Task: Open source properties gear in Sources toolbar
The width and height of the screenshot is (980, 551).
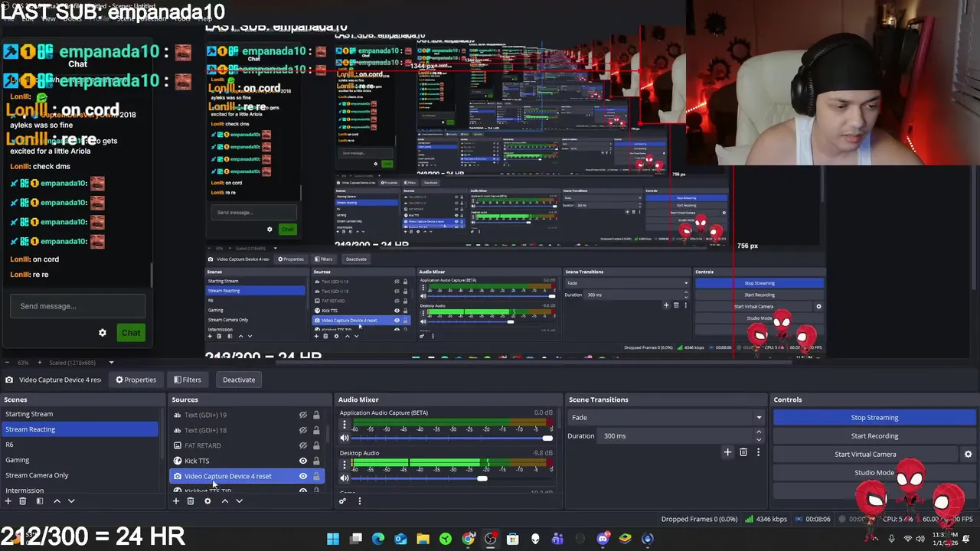Action: pyautogui.click(x=207, y=501)
